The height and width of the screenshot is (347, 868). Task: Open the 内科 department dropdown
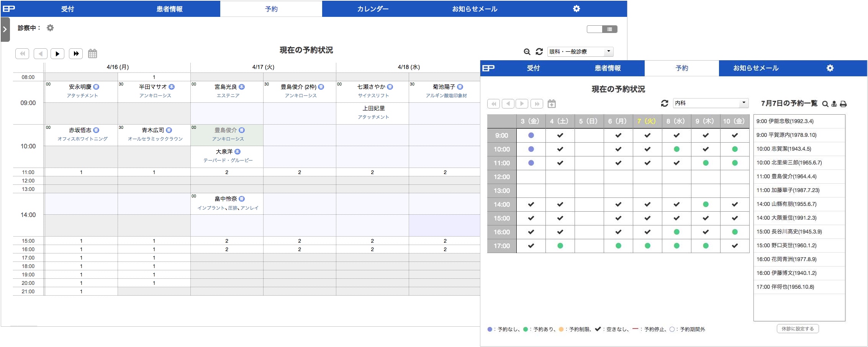711,103
